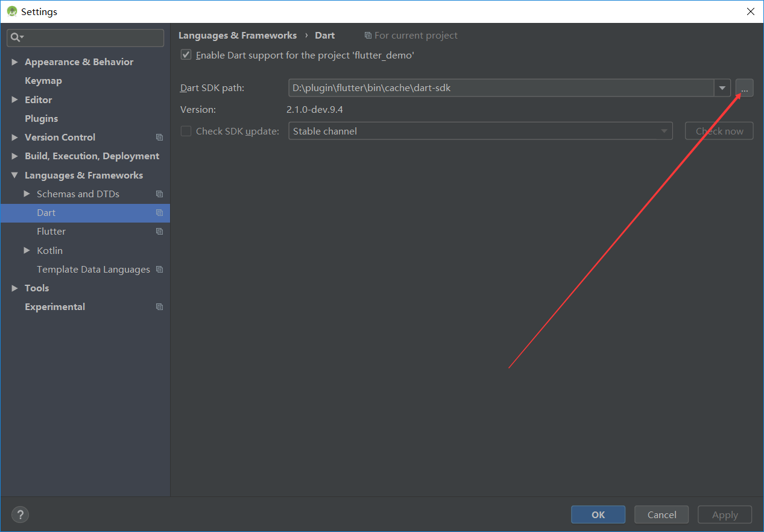The height and width of the screenshot is (532, 764).
Task: Click the Android Studio icon in title bar
Action: (11, 11)
